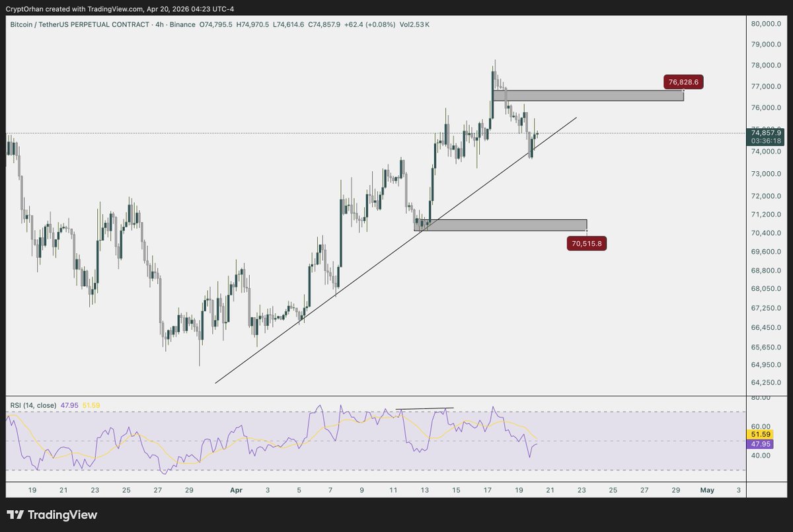The height and width of the screenshot is (532, 793).
Task: Click the 40.00 level on RSI axis
Action: coord(761,455)
